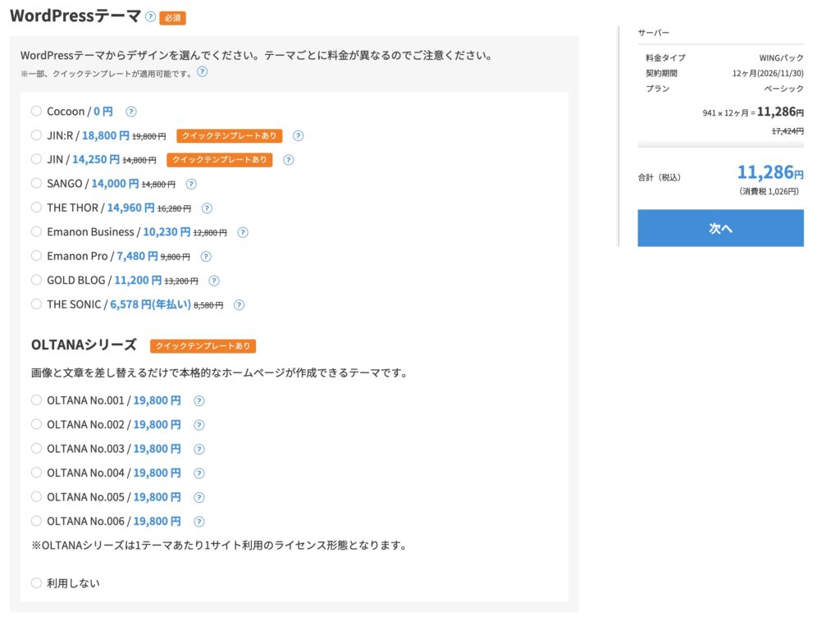Select OLTANA No.005 theme
The image size is (840, 626).
click(x=36, y=497)
